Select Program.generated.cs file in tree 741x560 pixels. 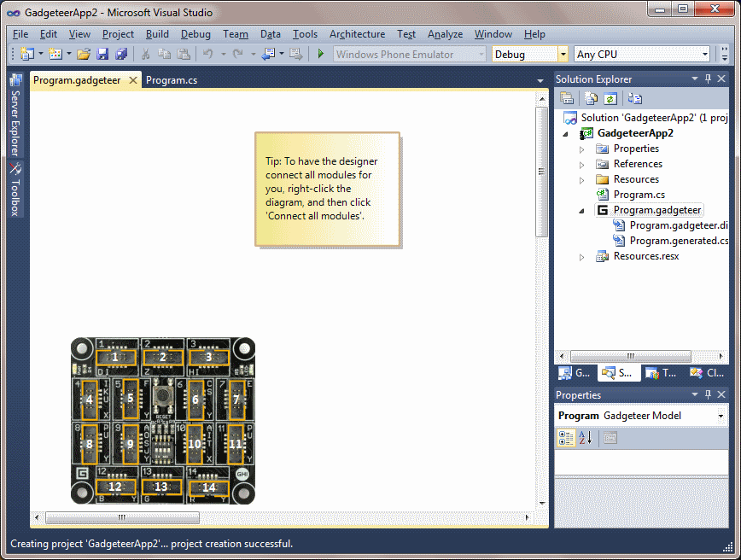coord(679,241)
